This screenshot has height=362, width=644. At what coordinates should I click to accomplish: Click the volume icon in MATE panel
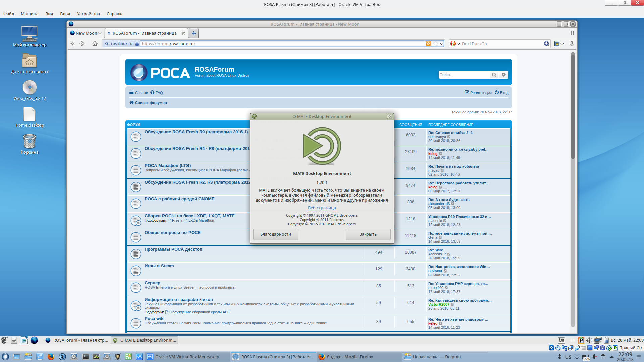point(589,340)
